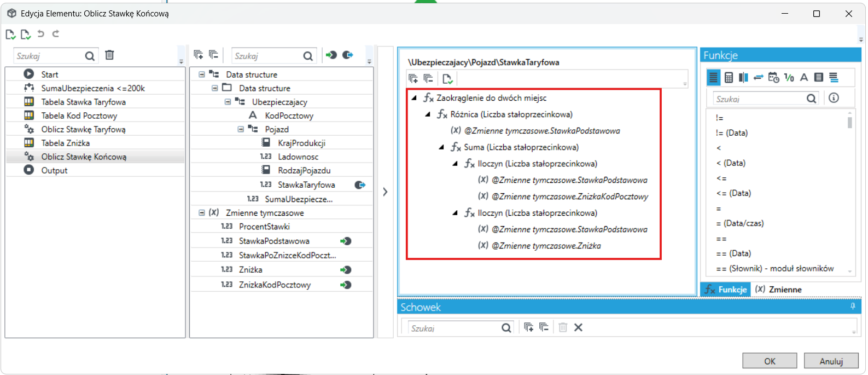Collapse the Suma function node
Screen dimensions: 868x375
tap(441, 147)
